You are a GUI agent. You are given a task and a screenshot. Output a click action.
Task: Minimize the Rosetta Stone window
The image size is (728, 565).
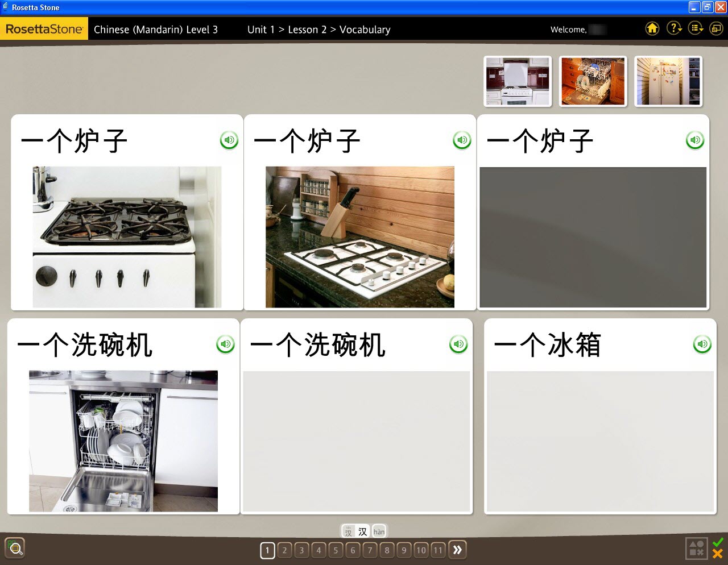point(694,7)
